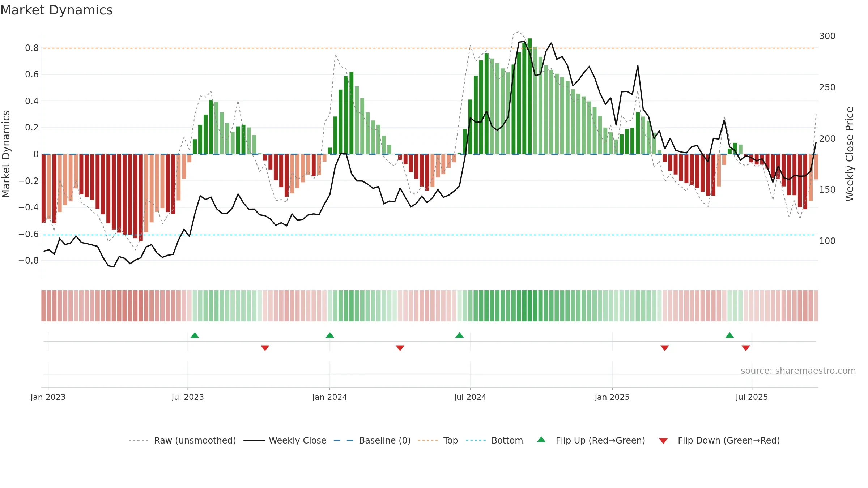Click the Top legend label
The image size is (868, 488).
[x=451, y=440]
